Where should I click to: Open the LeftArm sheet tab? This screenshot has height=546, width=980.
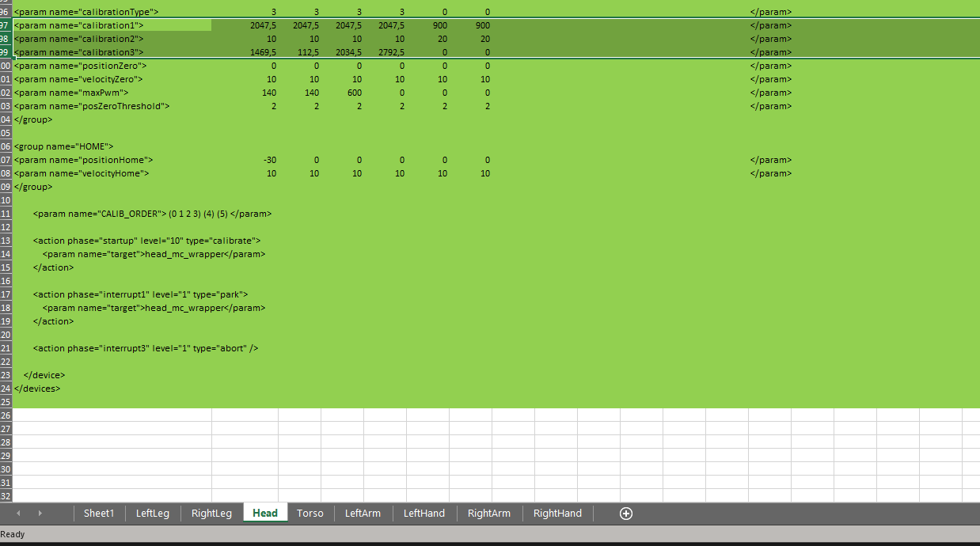[x=363, y=514]
